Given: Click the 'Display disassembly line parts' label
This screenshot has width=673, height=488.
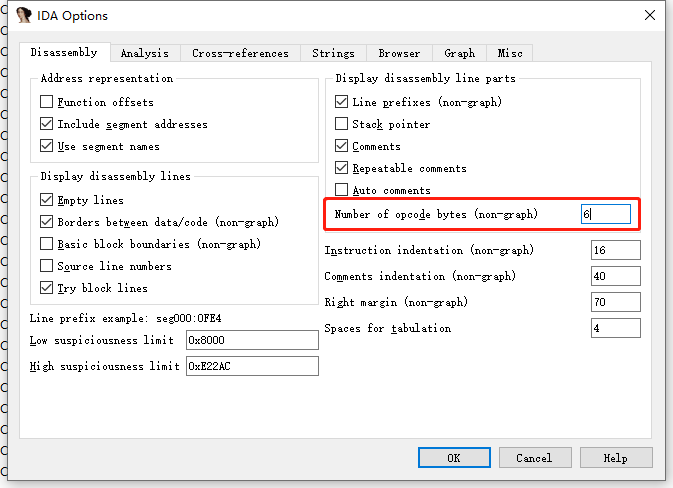Looking at the screenshot, I should tap(425, 78).
